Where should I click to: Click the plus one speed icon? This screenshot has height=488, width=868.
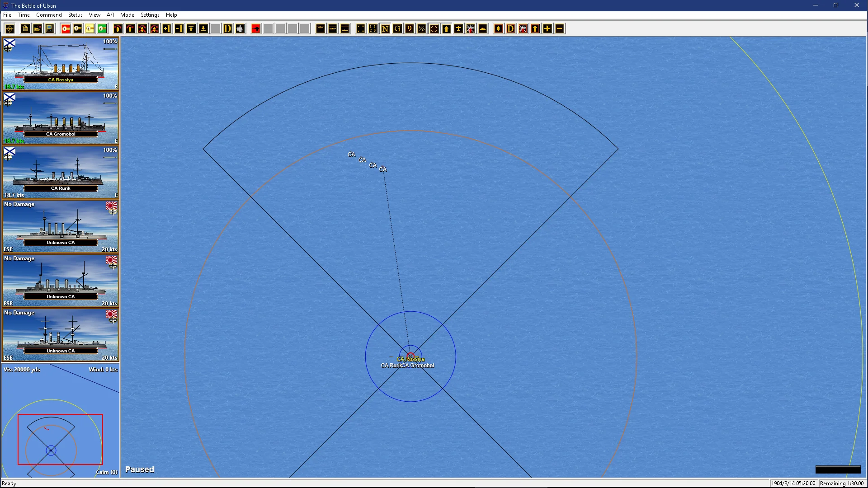point(167,29)
